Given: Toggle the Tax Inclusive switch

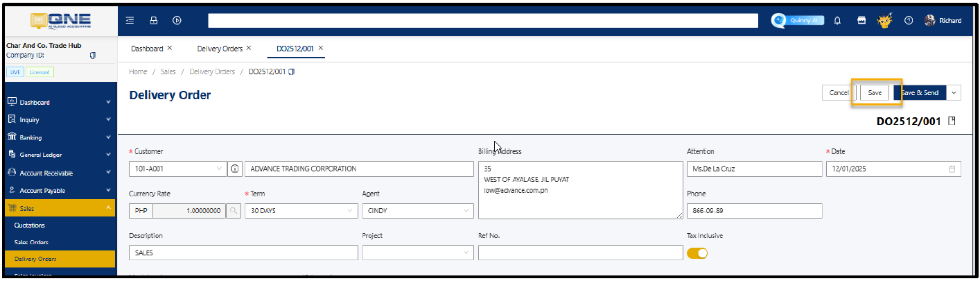Looking at the screenshot, I should (697, 253).
